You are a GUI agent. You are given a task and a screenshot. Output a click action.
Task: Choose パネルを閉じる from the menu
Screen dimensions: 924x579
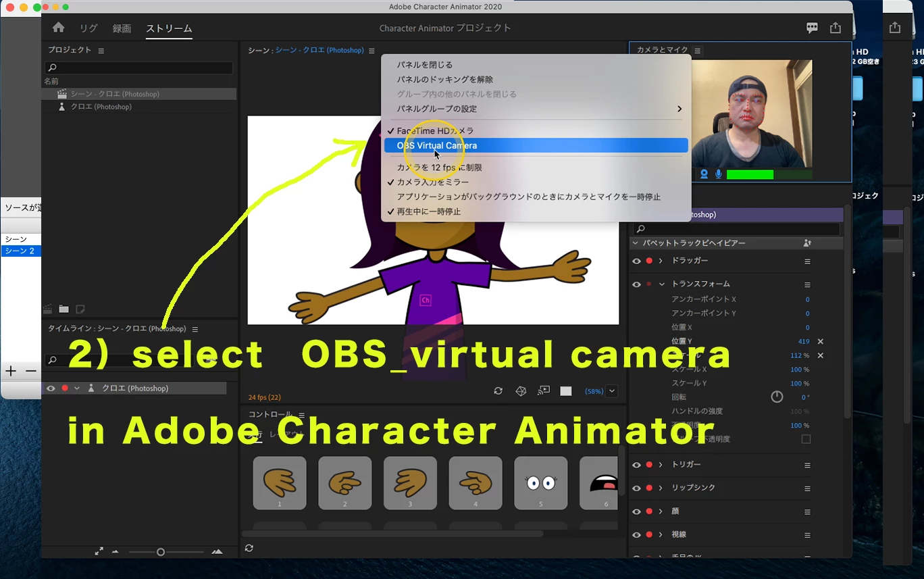pos(424,65)
